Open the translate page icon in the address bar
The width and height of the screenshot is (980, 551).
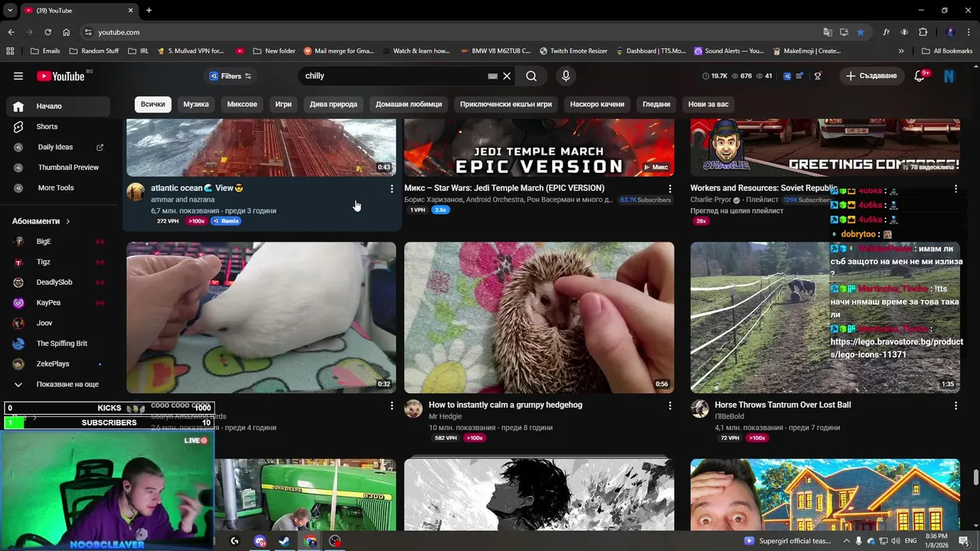pyautogui.click(x=828, y=32)
